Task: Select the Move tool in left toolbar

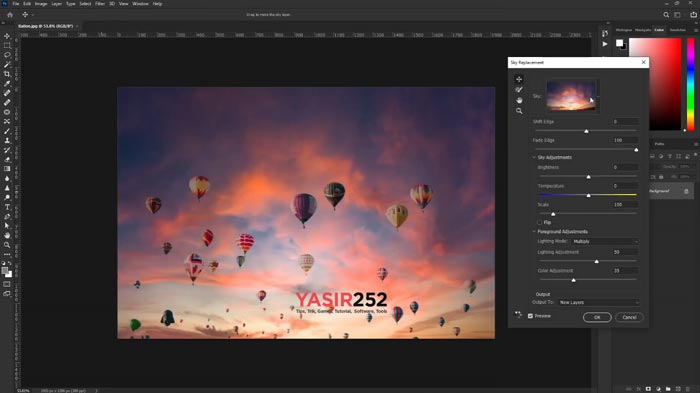Action: [7, 36]
